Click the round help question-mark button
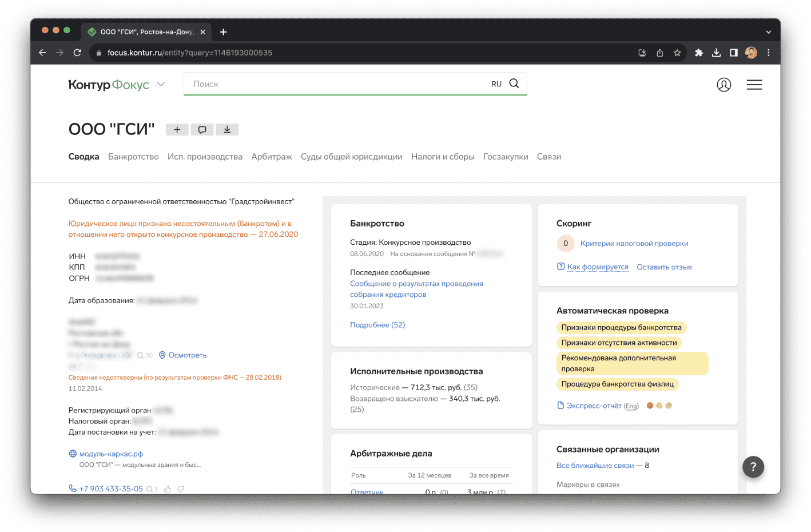Viewport: 811px width, 532px height. pos(753,467)
